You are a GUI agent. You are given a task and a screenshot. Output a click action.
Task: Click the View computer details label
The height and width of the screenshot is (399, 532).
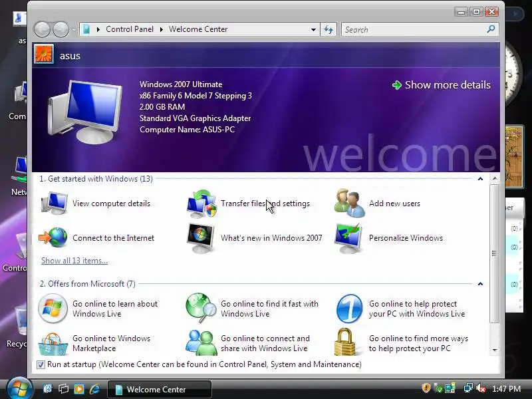tap(111, 203)
